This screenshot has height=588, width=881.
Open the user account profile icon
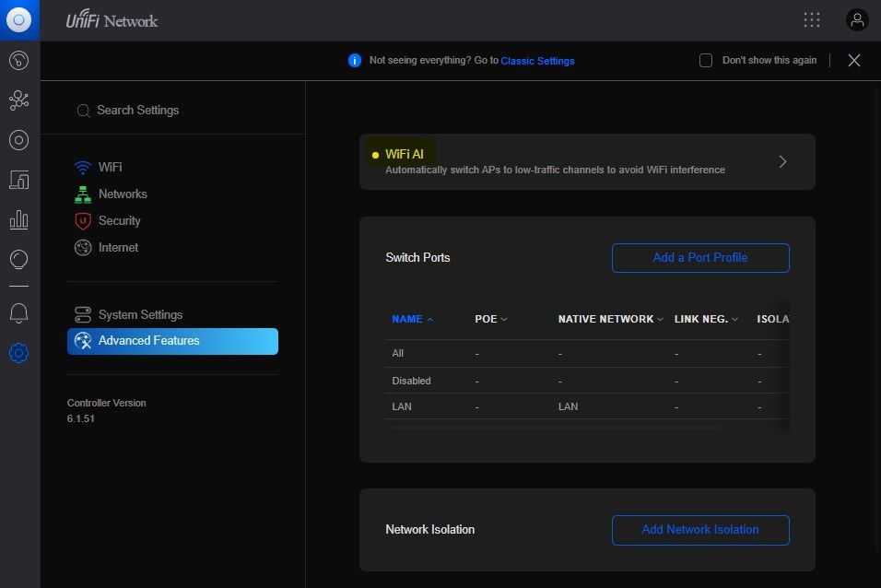857,20
